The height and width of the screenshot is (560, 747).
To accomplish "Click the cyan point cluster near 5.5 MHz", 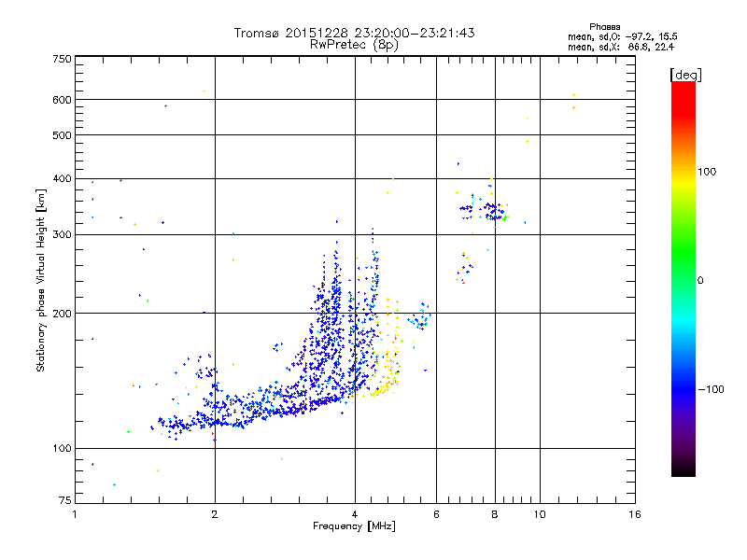I will click(419, 317).
